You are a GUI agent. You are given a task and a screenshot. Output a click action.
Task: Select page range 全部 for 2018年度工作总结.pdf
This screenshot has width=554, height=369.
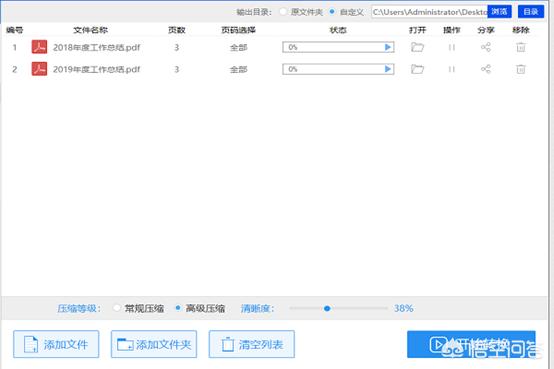click(x=238, y=47)
